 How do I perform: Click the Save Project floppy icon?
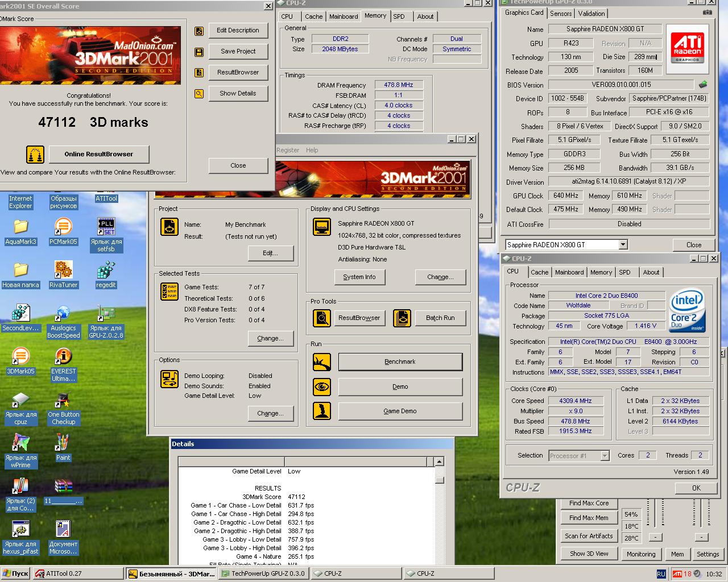[199, 52]
